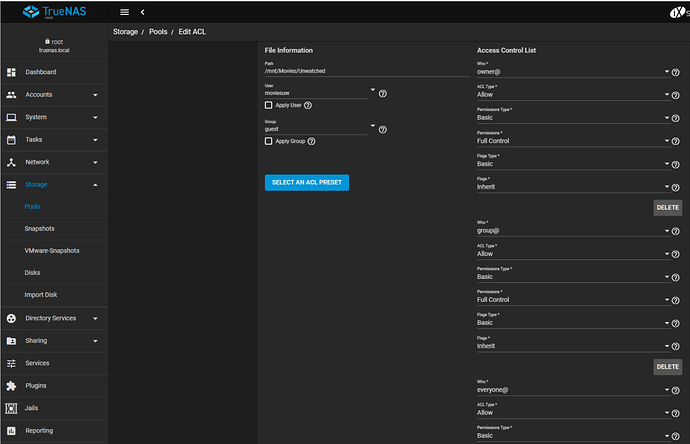
Task: Open the User dropdown showing moviesuw
Action: point(320,93)
